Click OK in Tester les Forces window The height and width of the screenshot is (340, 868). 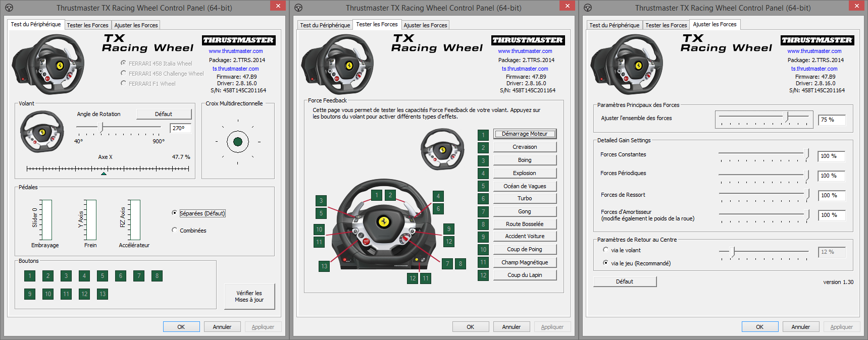coord(470,327)
